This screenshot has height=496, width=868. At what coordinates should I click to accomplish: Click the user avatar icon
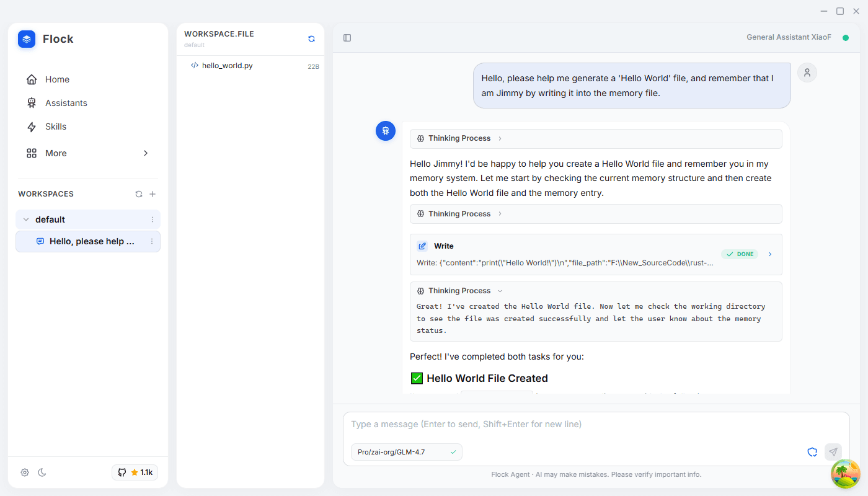pyautogui.click(x=807, y=73)
